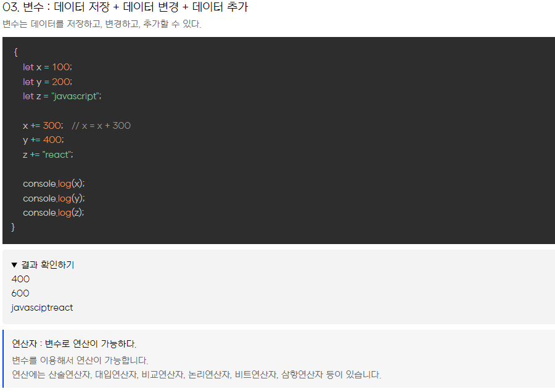555x392 pixels.
Task: Click the sentence 변수를 이용해서 연산이 가능합니다
Action: tap(80, 361)
